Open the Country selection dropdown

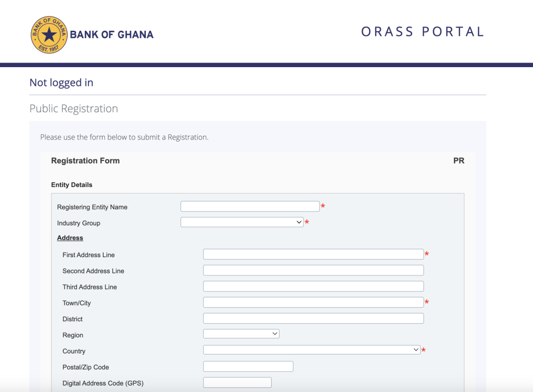pos(311,350)
